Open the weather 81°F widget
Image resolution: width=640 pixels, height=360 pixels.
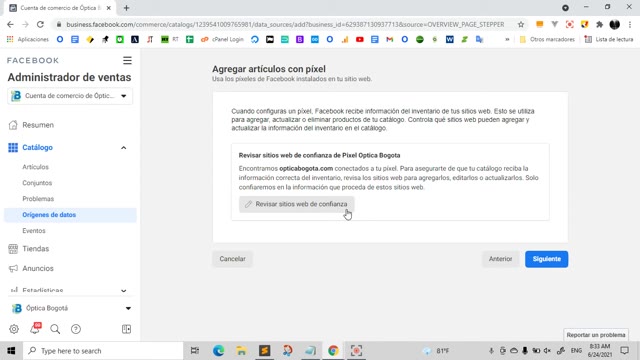click(436, 351)
